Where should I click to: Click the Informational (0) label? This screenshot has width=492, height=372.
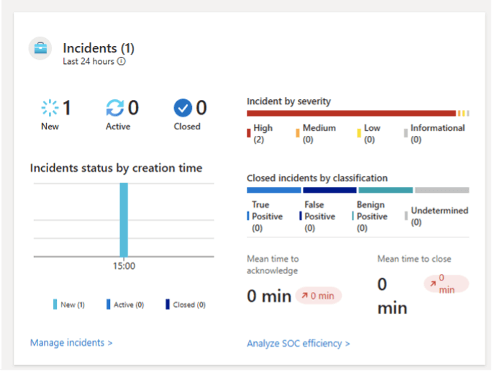tap(438, 133)
